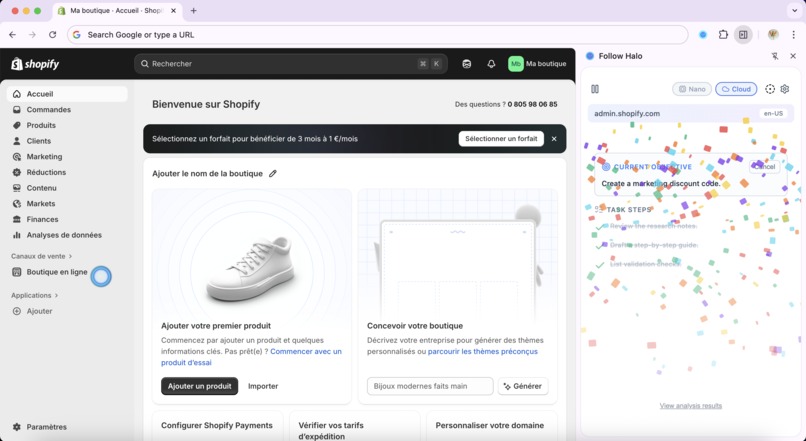Select the Ma boutique - Accueil tab
The width and height of the screenshot is (806, 441).
[x=117, y=11]
